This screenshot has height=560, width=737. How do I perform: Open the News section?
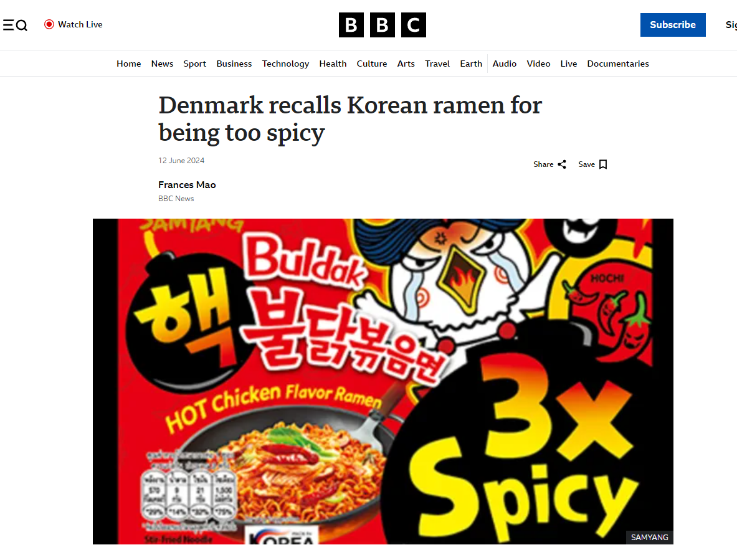pyautogui.click(x=162, y=64)
